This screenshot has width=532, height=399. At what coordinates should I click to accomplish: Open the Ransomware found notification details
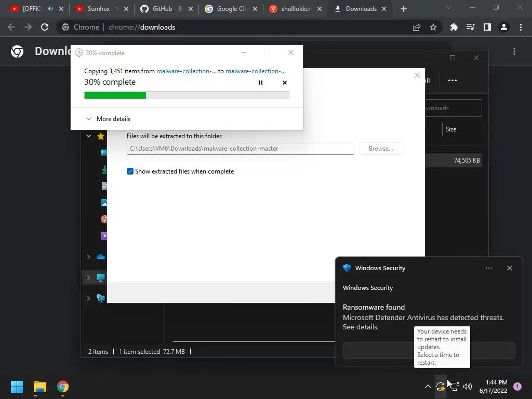(x=423, y=317)
